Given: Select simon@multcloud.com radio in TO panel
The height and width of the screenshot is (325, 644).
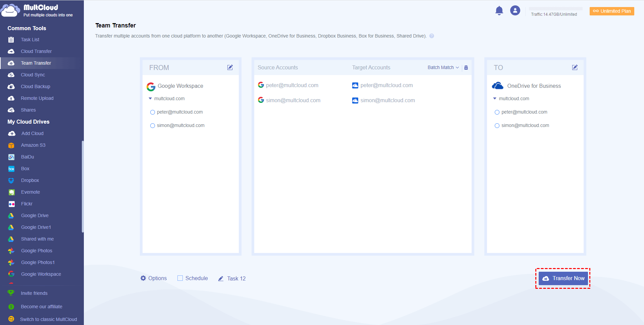Looking at the screenshot, I should [x=497, y=126].
